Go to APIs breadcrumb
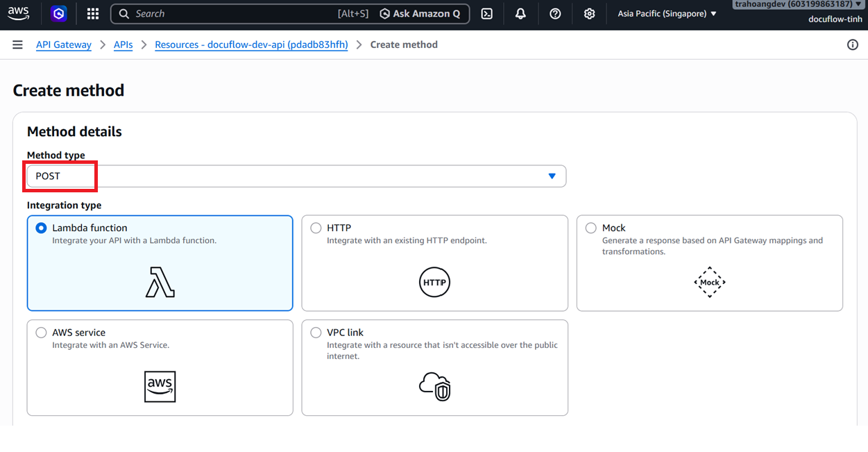Viewport: 868px width, 452px height. point(123,44)
